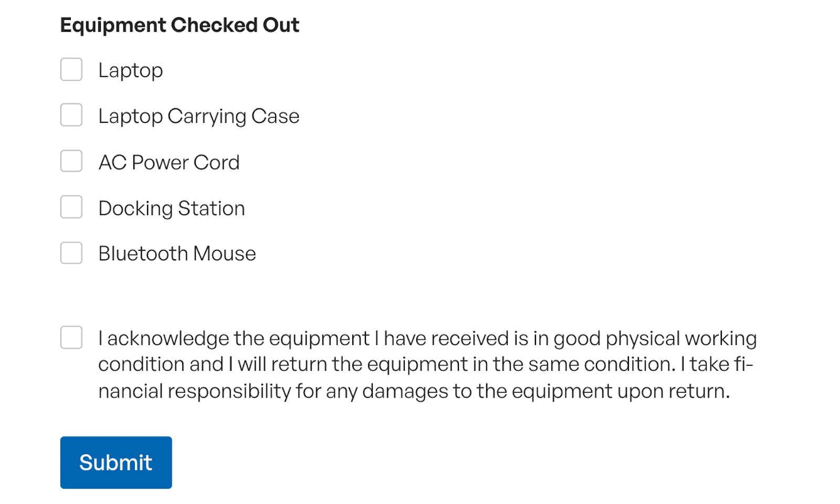The width and height of the screenshot is (840, 504).
Task: Check the Laptop checkbox
Action: click(71, 70)
